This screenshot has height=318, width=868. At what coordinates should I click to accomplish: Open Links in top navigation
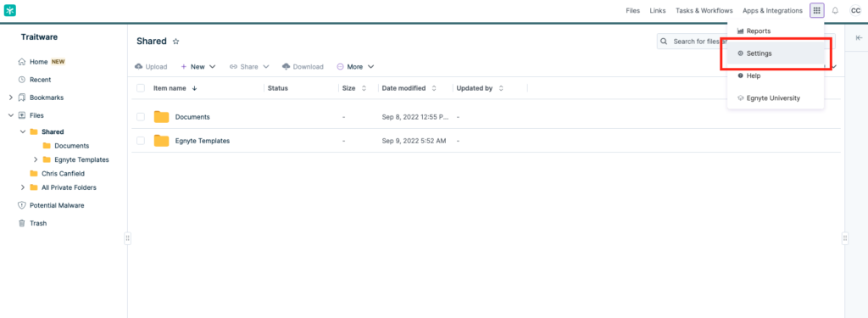coord(658,10)
